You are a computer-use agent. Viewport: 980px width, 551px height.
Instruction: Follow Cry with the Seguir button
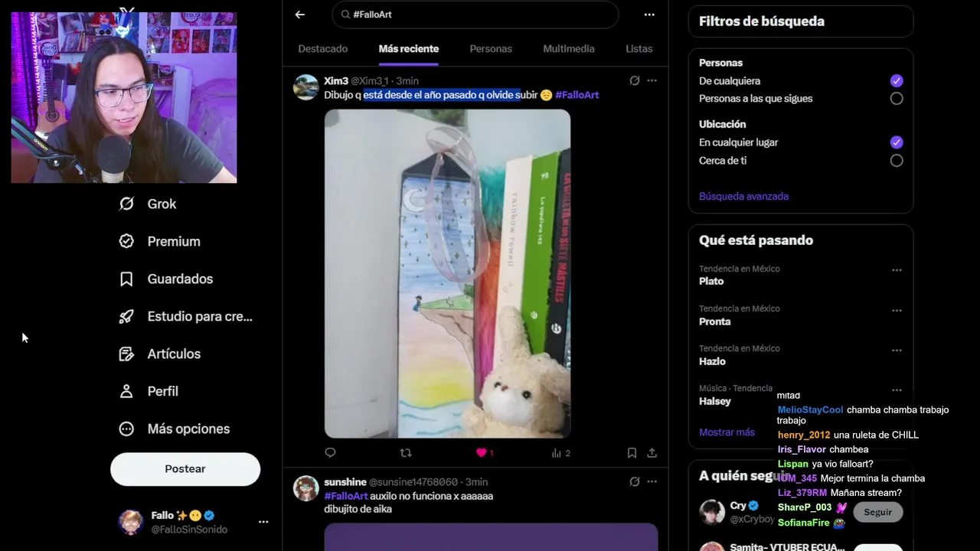pos(878,512)
